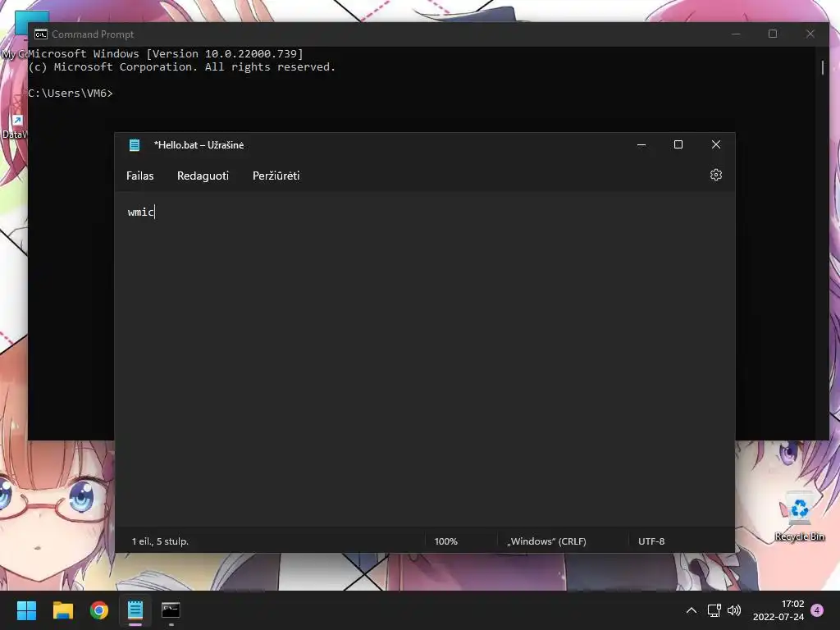
Task: Click in the Notepad text editing area
Action: [x=424, y=359]
